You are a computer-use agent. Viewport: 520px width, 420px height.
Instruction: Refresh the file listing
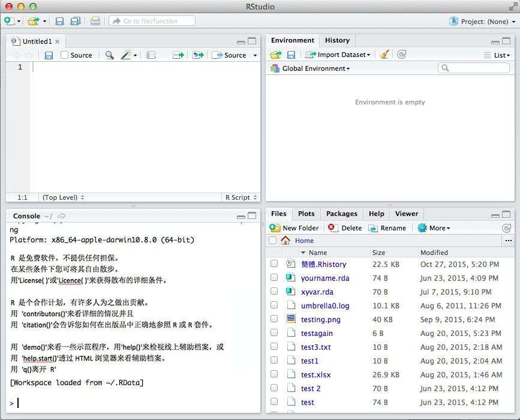tap(506, 228)
